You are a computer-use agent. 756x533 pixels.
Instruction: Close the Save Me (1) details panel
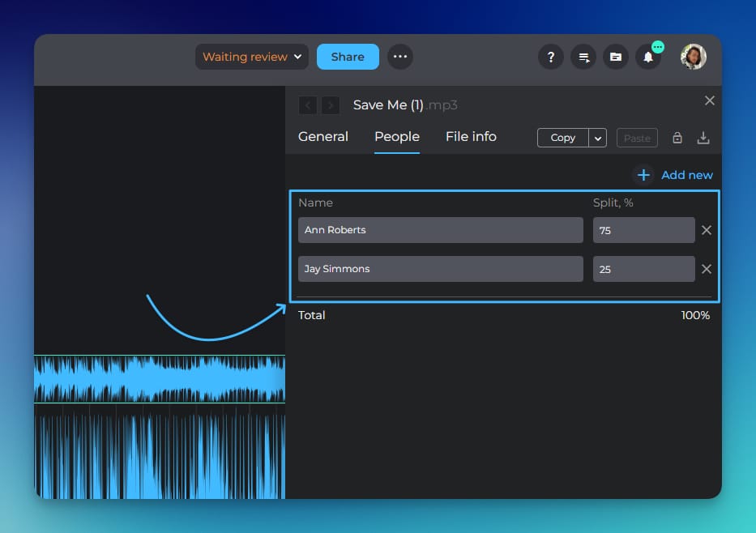[x=709, y=100]
